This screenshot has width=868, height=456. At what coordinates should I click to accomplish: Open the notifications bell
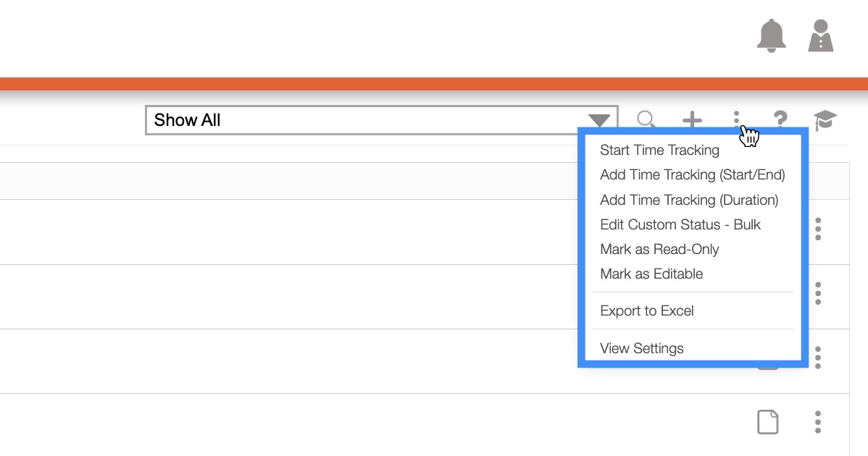click(771, 35)
